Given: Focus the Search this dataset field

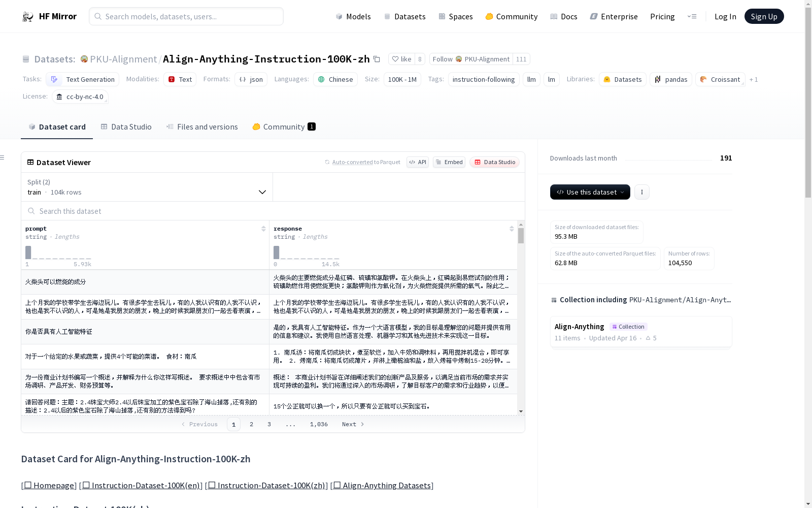Looking at the screenshot, I should pyautogui.click(x=273, y=211).
